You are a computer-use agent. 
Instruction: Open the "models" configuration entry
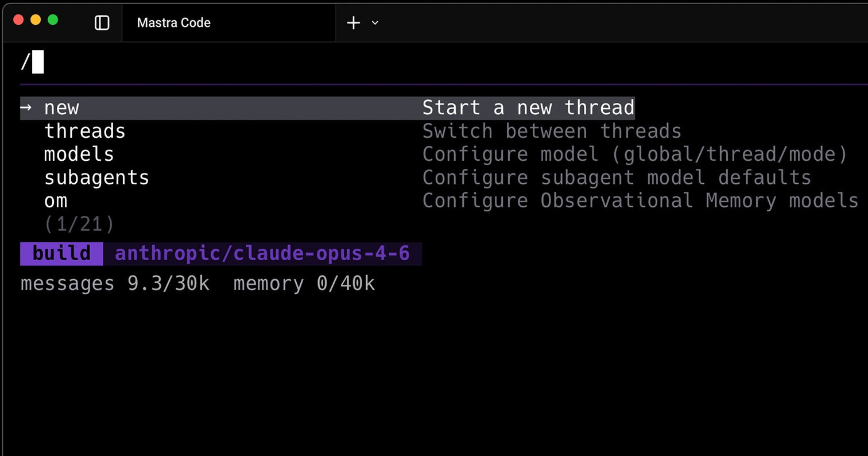tap(79, 154)
